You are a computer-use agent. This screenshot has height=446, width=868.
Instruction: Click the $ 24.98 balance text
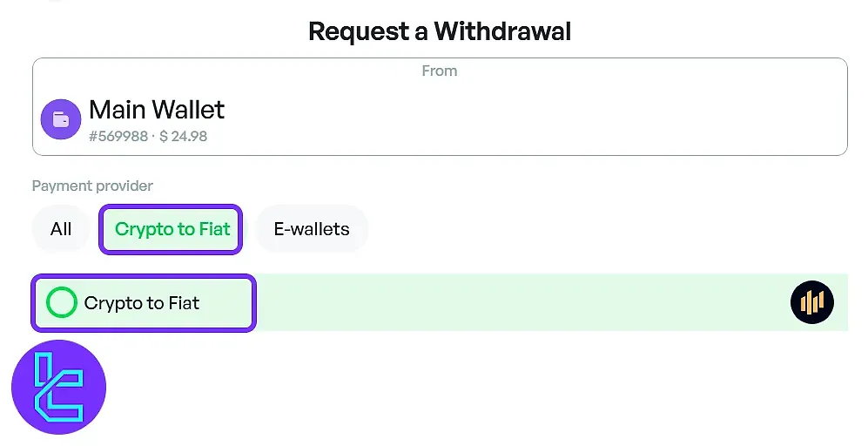(183, 136)
